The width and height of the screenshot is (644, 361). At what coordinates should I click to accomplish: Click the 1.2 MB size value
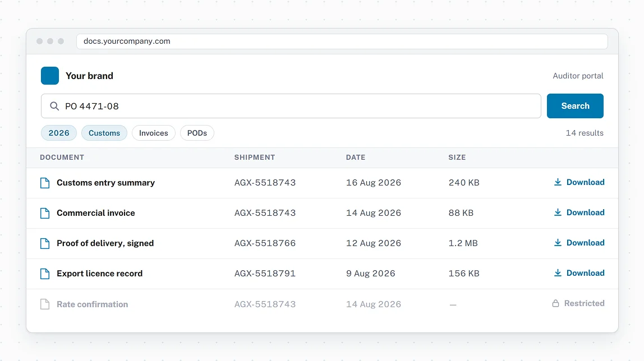click(463, 243)
